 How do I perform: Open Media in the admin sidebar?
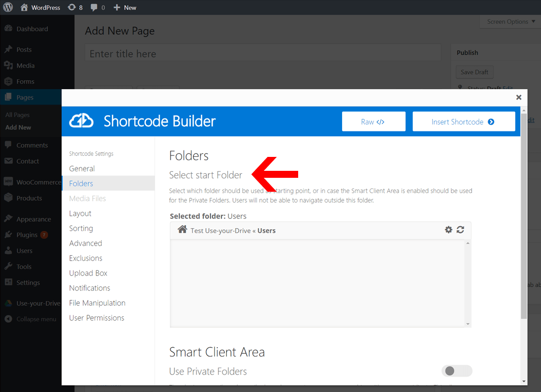[x=25, y=66]
